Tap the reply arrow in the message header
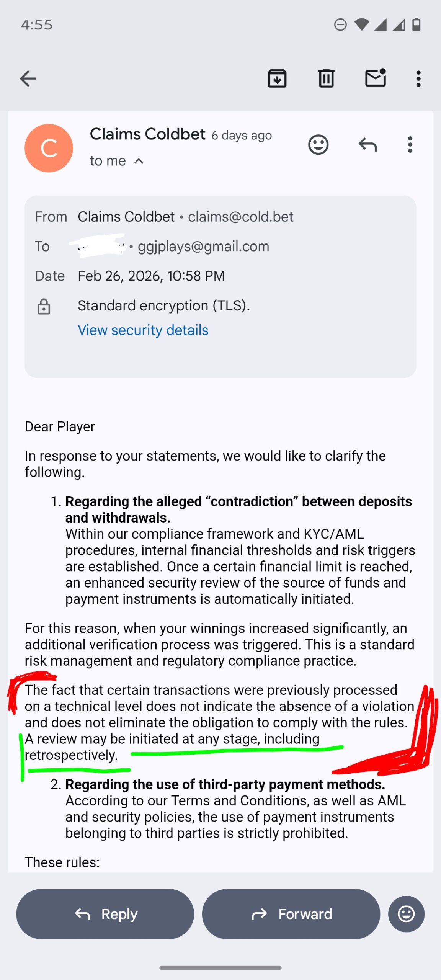This screenshot has width=441, height=980. point(367,145)
